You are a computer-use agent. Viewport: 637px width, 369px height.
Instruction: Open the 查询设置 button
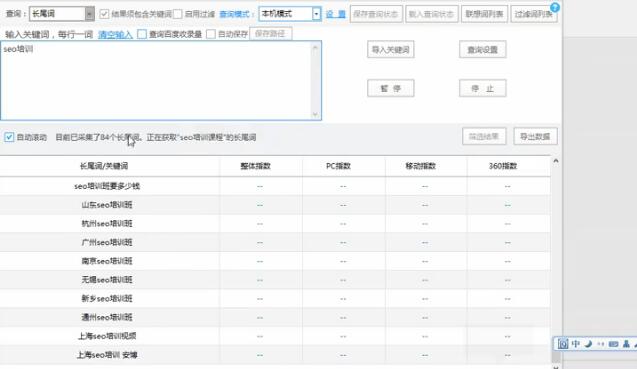pos(483,50)
